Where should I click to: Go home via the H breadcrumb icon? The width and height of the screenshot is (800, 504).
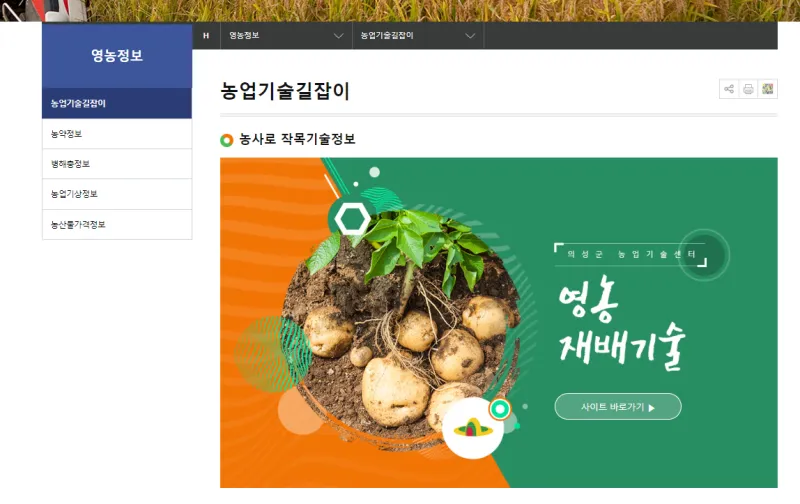(x=206, y=36)
